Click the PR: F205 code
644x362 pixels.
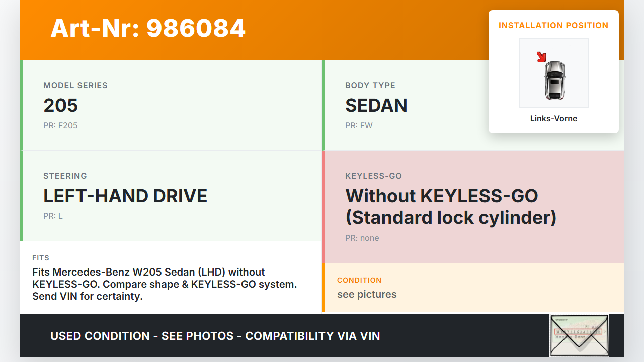coord(60,125)
